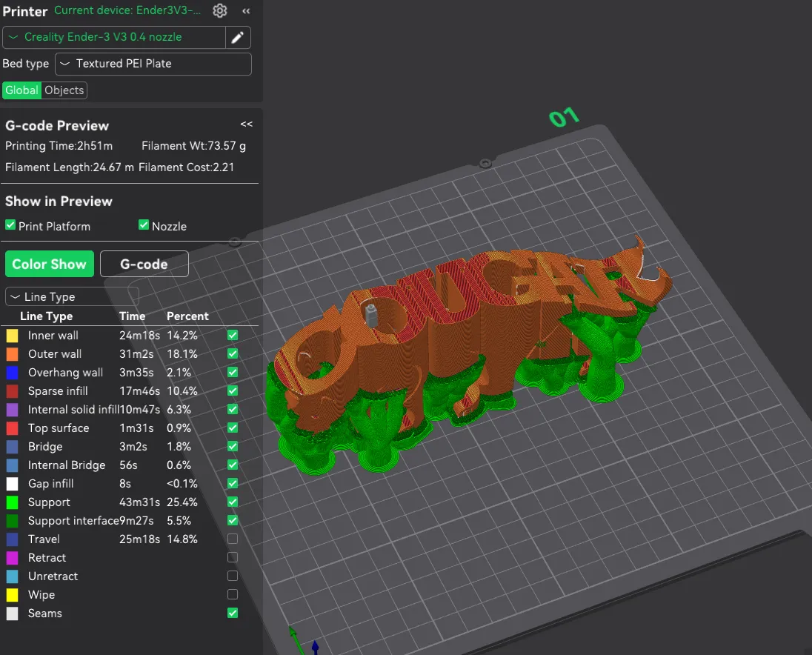Click the Color Show button
Screen dimensions: 812x655
pyautogui.click(x=49, y=264)
